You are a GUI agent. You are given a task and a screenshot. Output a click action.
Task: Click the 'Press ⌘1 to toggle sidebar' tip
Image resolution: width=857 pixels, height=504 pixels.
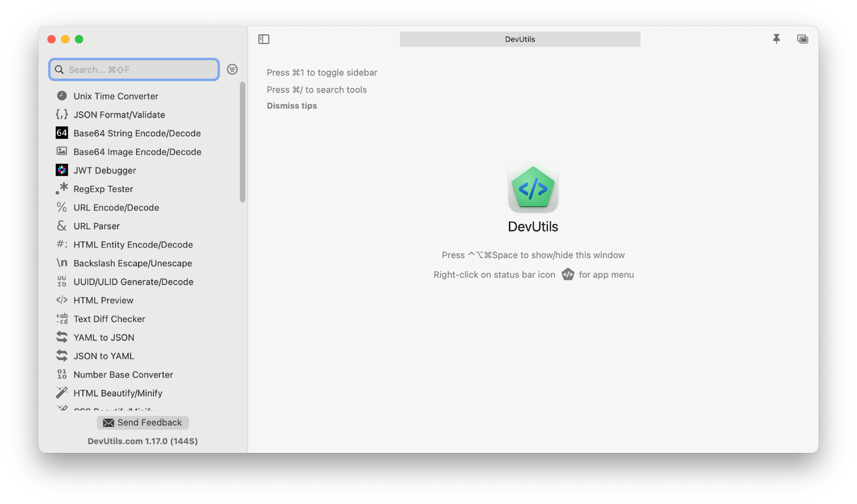point(322,72)
